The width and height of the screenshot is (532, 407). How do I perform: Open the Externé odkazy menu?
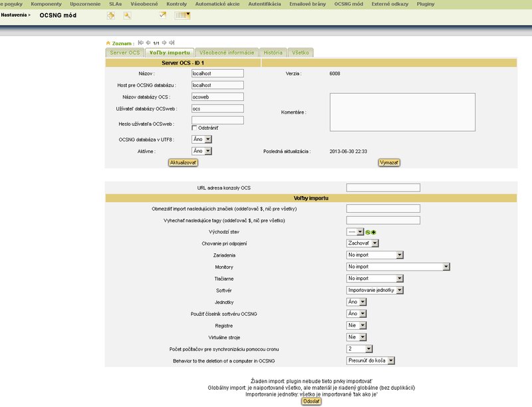(390, 4)
